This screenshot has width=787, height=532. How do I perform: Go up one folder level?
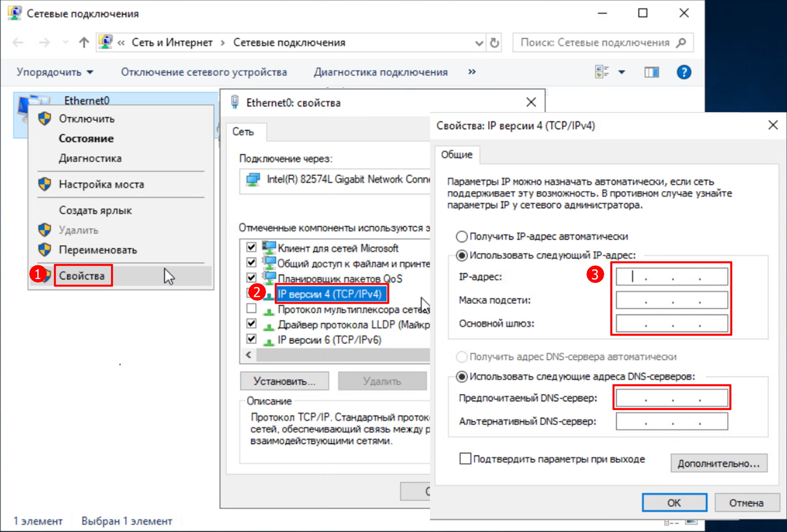pyautogui.click(x=84, y=42)
